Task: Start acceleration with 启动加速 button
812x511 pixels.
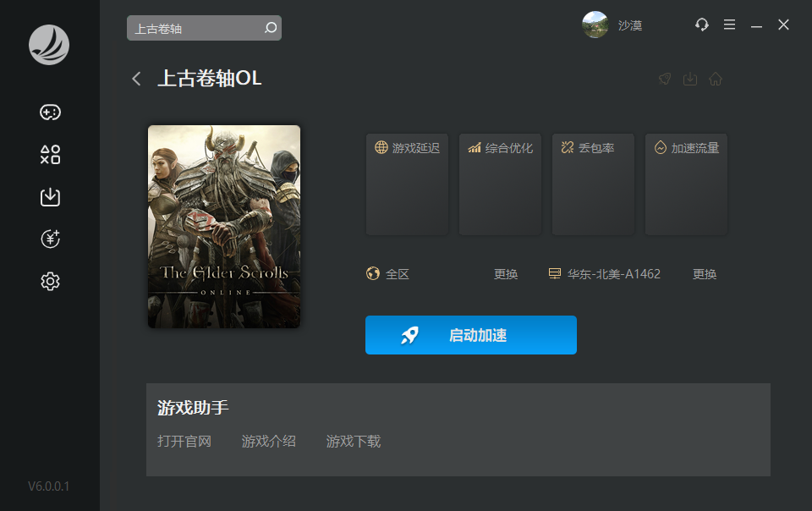Action: (471, 335)
